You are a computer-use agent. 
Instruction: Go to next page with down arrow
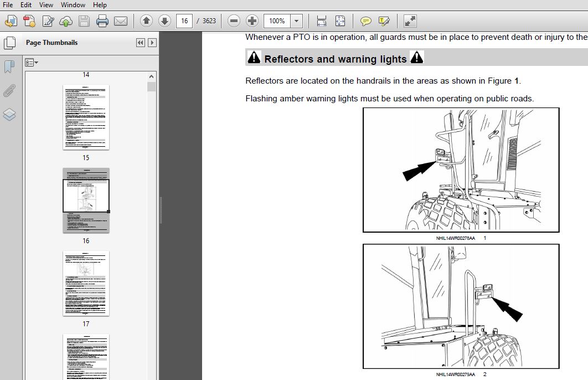pyautogui.click(x=164, y=21)
